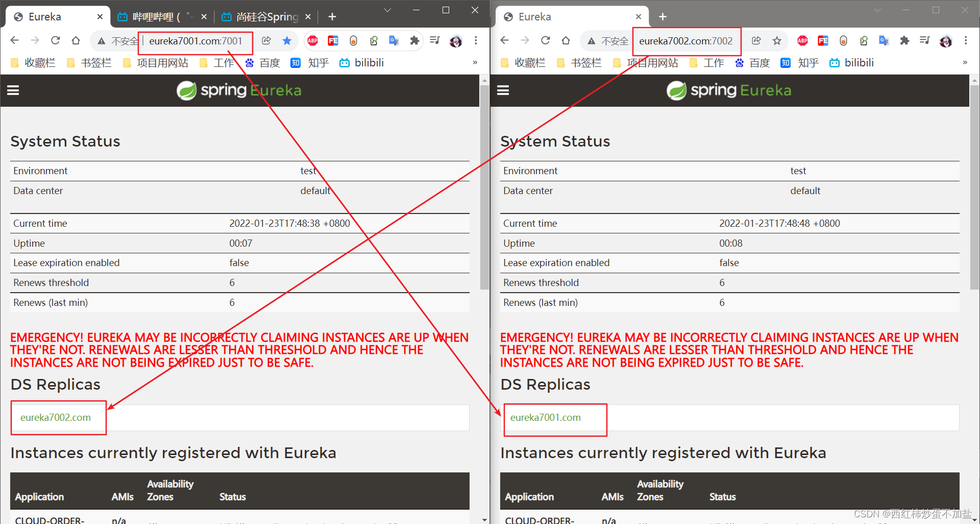Open FE extension in left browser
980x524 pixels.
click(x=333, y=40)
